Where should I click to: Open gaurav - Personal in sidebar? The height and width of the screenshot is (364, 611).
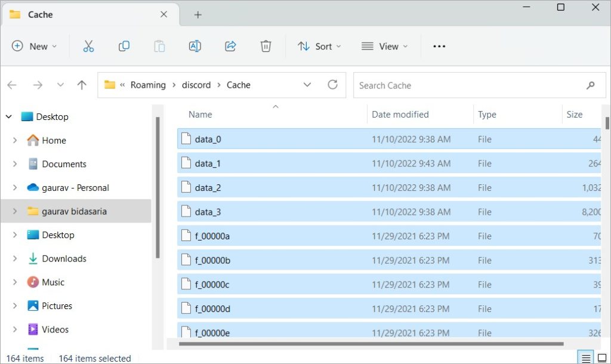[76, 187]
